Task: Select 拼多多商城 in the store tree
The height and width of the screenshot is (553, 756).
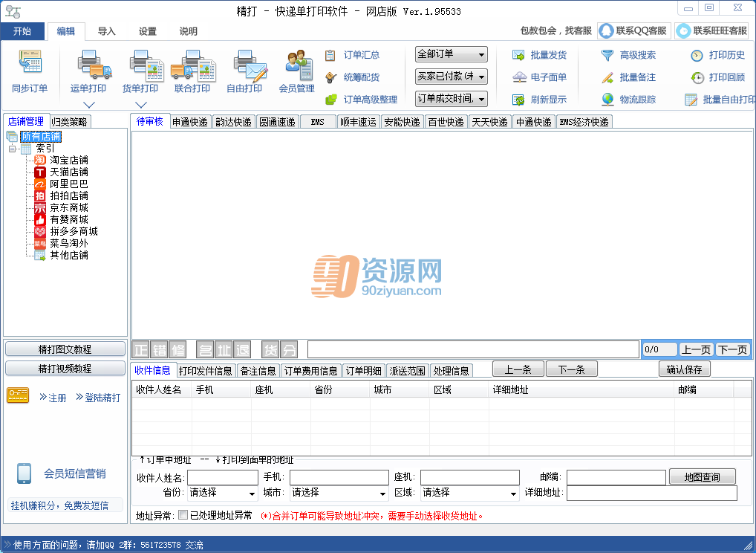Action: click(x=74, y=231)
